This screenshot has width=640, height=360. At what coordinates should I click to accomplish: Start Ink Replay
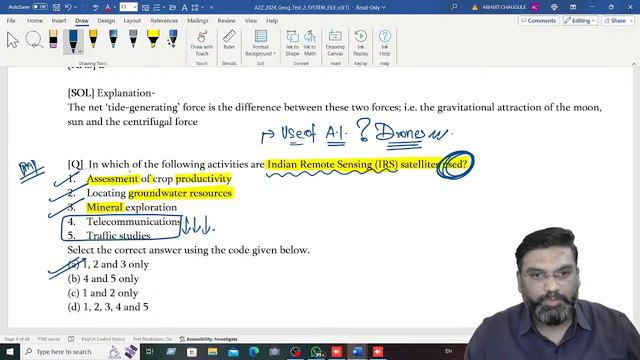coord(360,43)
